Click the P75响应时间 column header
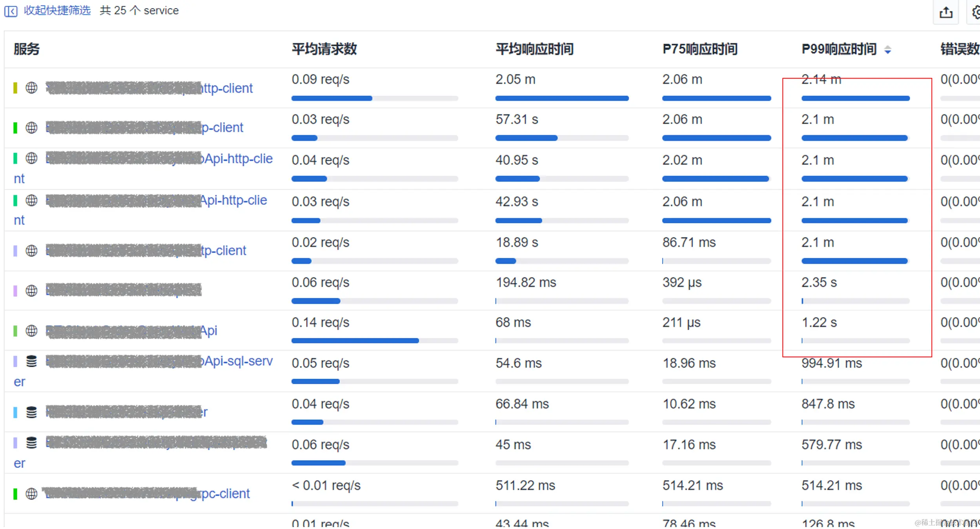 [700, 49]
